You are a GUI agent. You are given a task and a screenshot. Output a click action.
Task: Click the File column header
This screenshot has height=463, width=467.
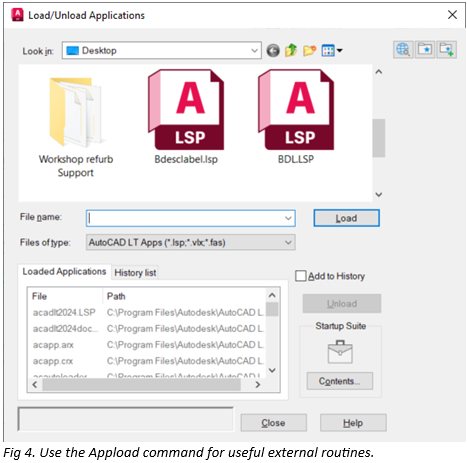pyautogui.click(x=65, y=296)
